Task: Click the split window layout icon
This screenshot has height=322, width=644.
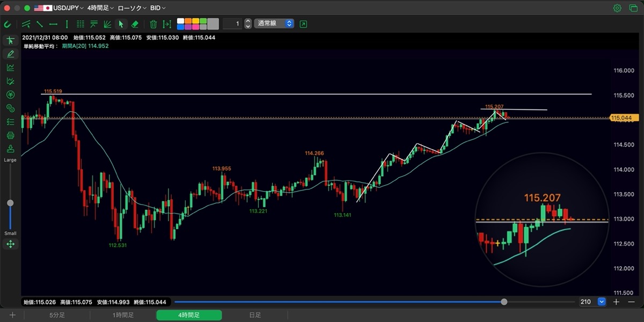Action: point(632,8)
